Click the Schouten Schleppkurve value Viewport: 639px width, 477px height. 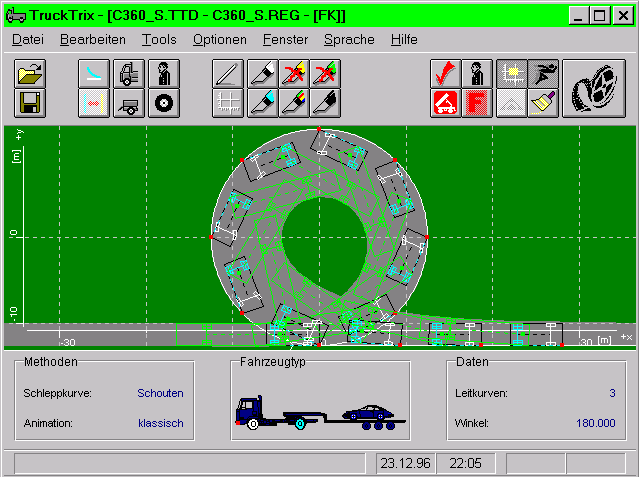[160, 393]
